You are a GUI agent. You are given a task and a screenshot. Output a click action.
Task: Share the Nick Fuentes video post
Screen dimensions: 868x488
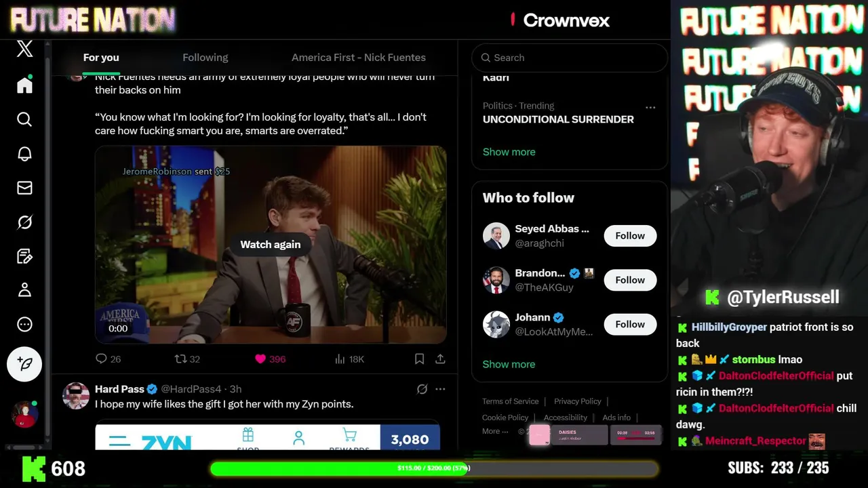(440, 359)
